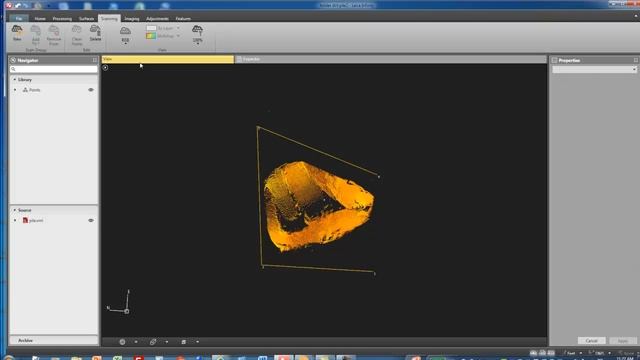Switch to the Adjustments ribbon tab
The height and width of the screenshot is (360, 640).
coord(157,18)
